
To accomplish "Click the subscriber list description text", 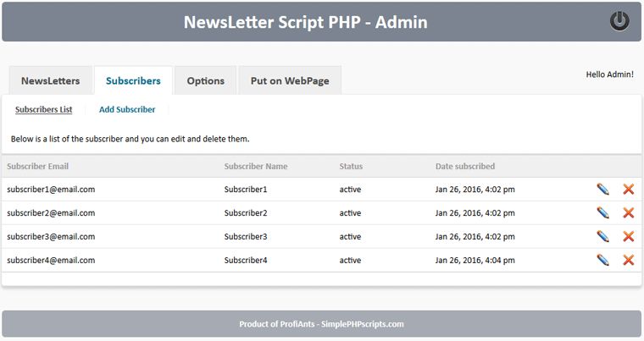I will pyautogui.click(x=130, y=139).
